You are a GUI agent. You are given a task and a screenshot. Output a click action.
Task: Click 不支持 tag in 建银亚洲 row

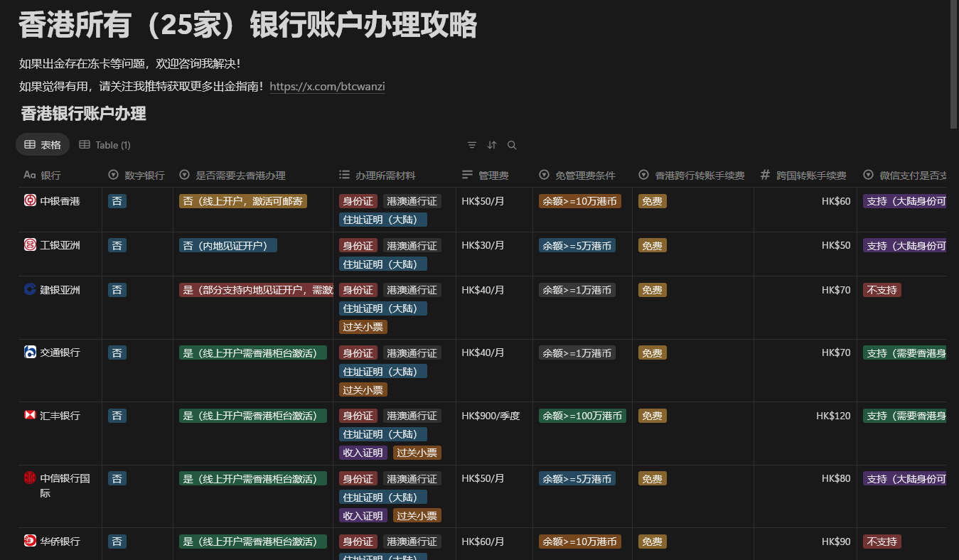click(882, 290)
